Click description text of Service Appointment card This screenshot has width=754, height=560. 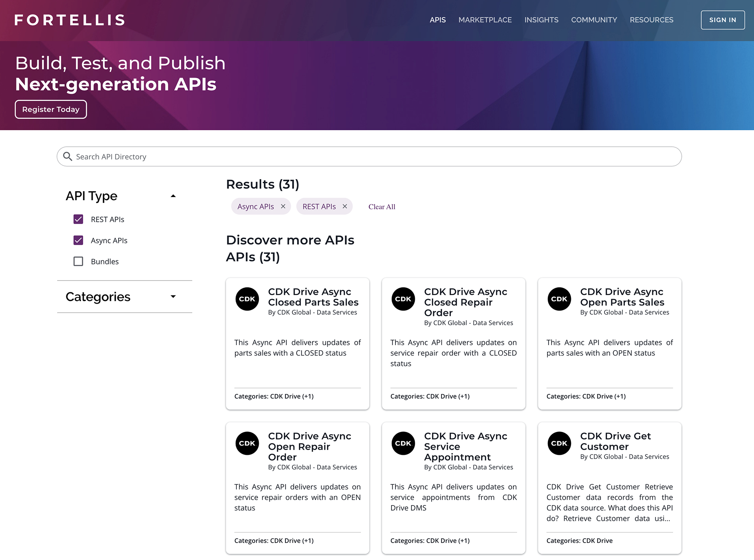tap(454, 497)
